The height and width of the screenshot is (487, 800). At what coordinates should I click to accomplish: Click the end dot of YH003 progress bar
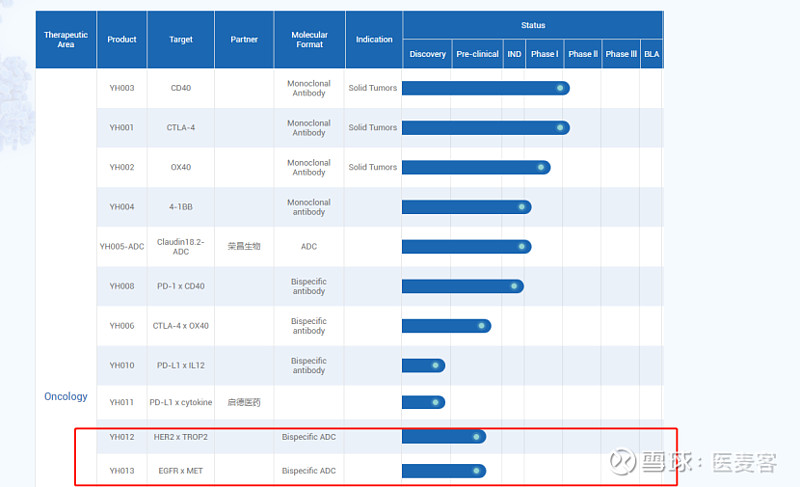[561, 88]
